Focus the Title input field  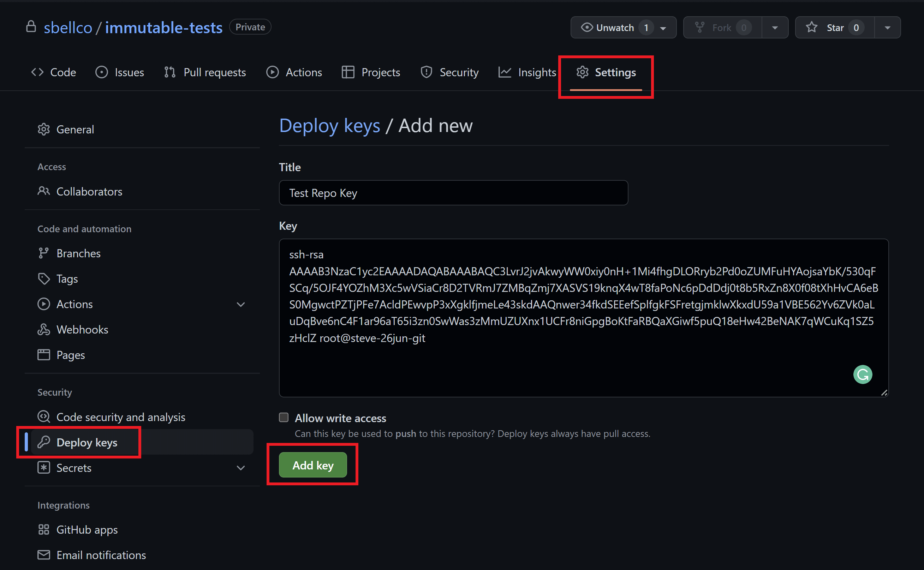click(453, 193)
